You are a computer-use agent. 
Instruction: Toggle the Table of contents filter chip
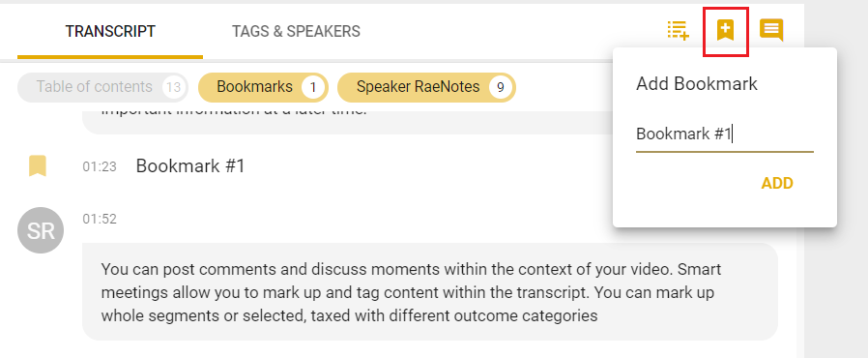click(x=103, y=87)
